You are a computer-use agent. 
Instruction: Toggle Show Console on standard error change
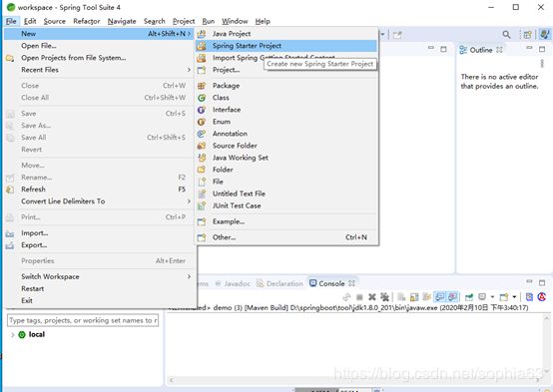coord(452,297)
